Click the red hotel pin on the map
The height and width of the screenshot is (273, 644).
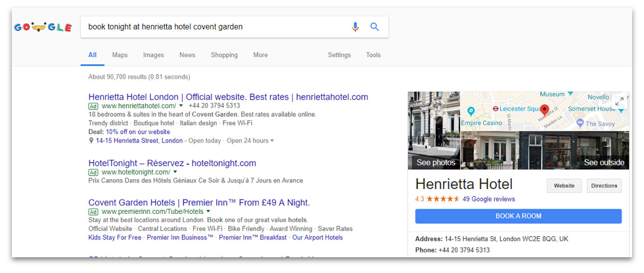(545, 111)
